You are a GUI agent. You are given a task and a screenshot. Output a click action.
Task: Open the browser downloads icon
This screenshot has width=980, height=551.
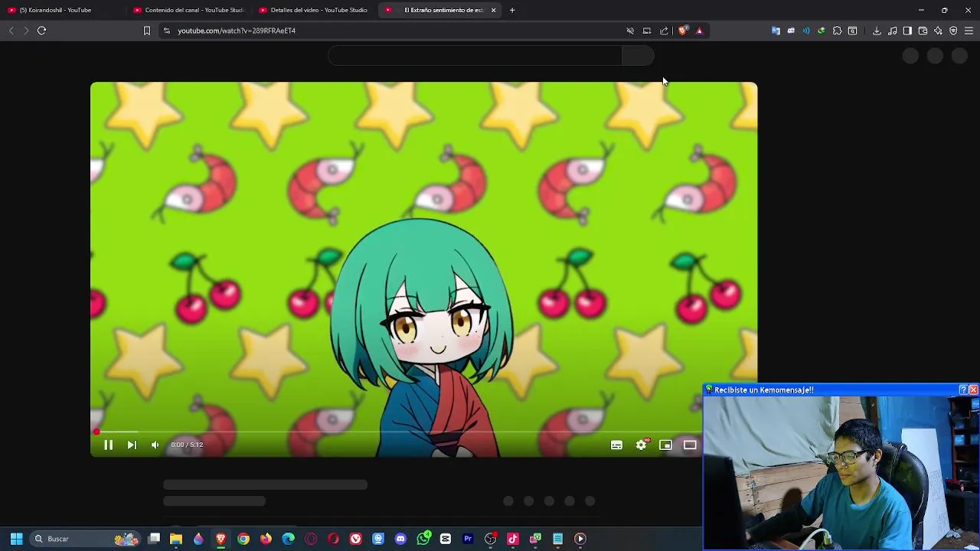[x=877, y=31]
